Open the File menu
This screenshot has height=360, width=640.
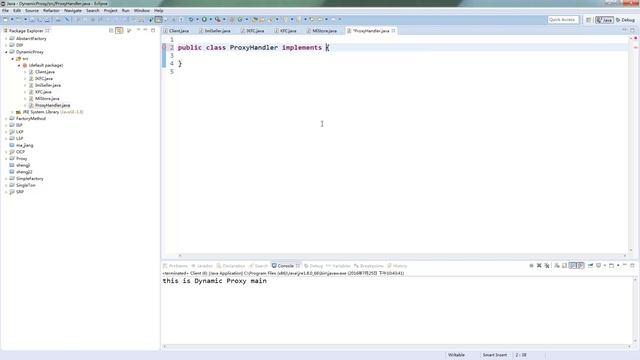[5, 11]
